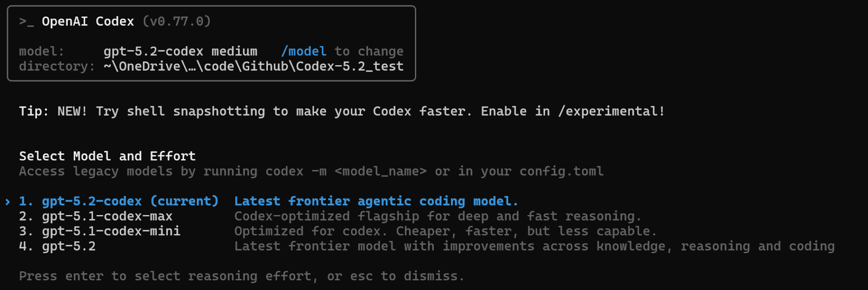Click the Select Model and Effort heading
Viewport: 868px width, 290px height.
coord(107,156)
